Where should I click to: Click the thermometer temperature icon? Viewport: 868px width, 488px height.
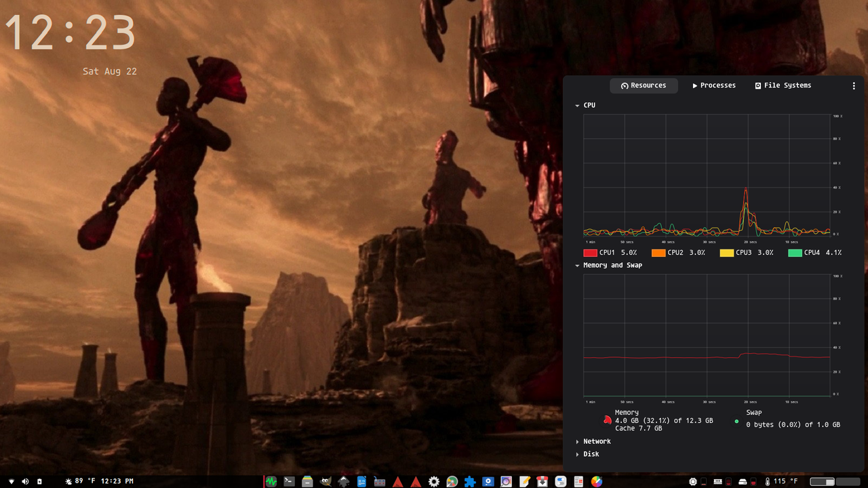[x=768, y=482]
